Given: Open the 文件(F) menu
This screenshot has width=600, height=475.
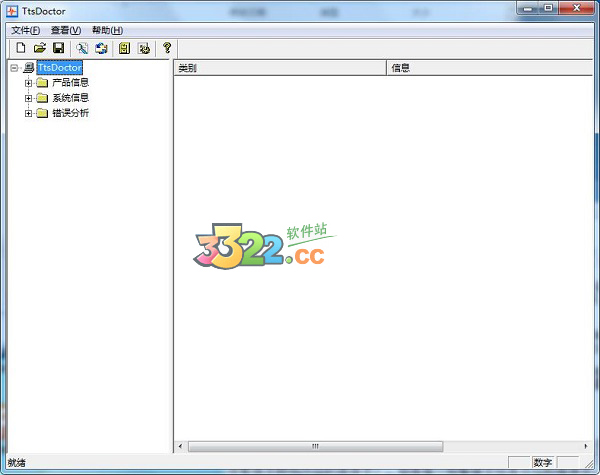Looking at the screenshot, I should (25, 30).
